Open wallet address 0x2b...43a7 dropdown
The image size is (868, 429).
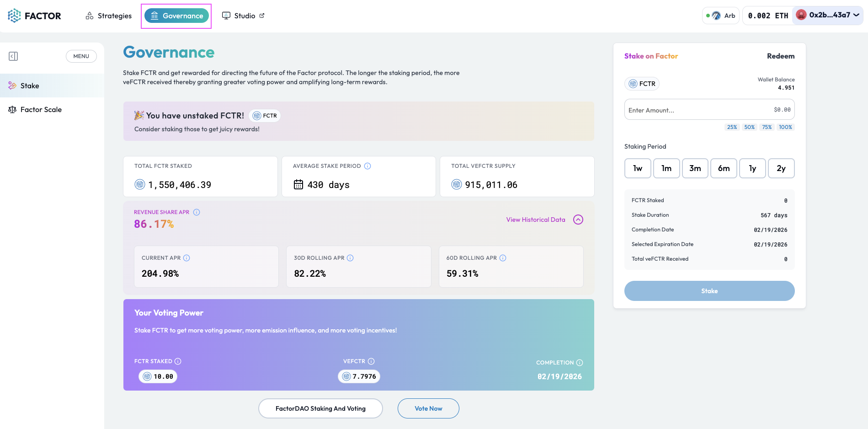[x=828, y=16]
